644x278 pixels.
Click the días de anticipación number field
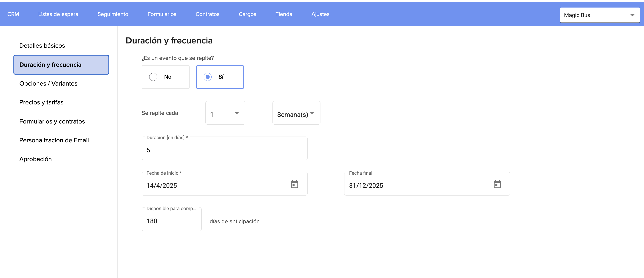pyautogui.click(x=171, y=221)
